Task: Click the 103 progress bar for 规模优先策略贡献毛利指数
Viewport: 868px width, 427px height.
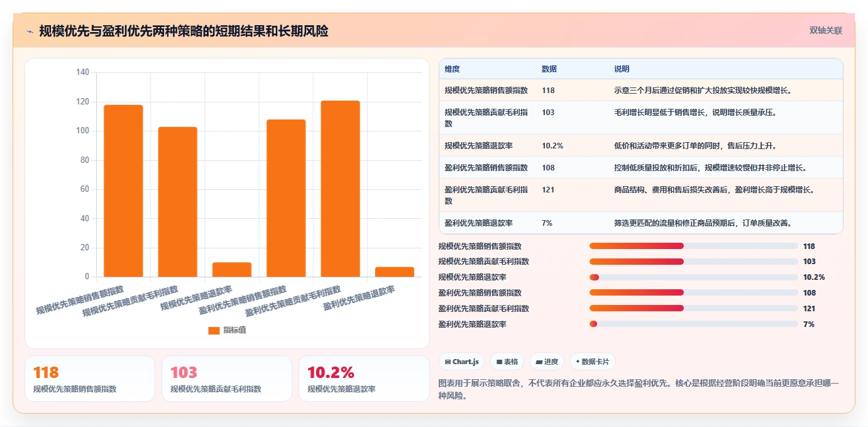Action: (694, 262)
